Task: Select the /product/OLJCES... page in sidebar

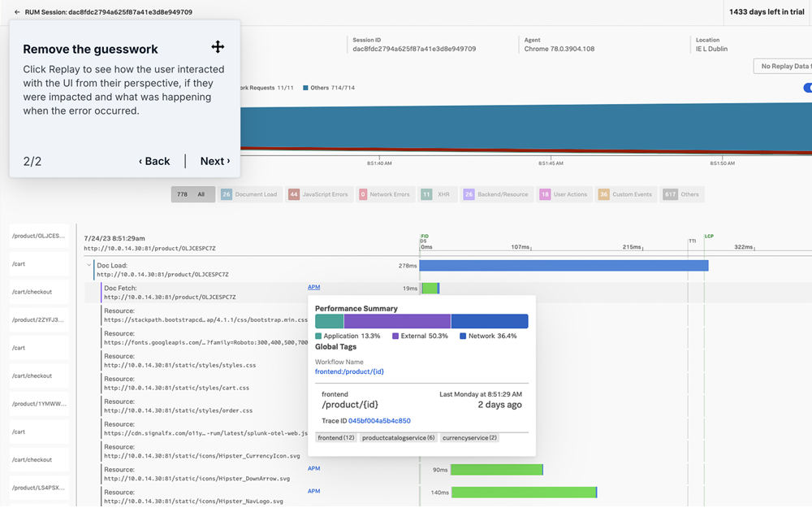Action: click(39, 236)
